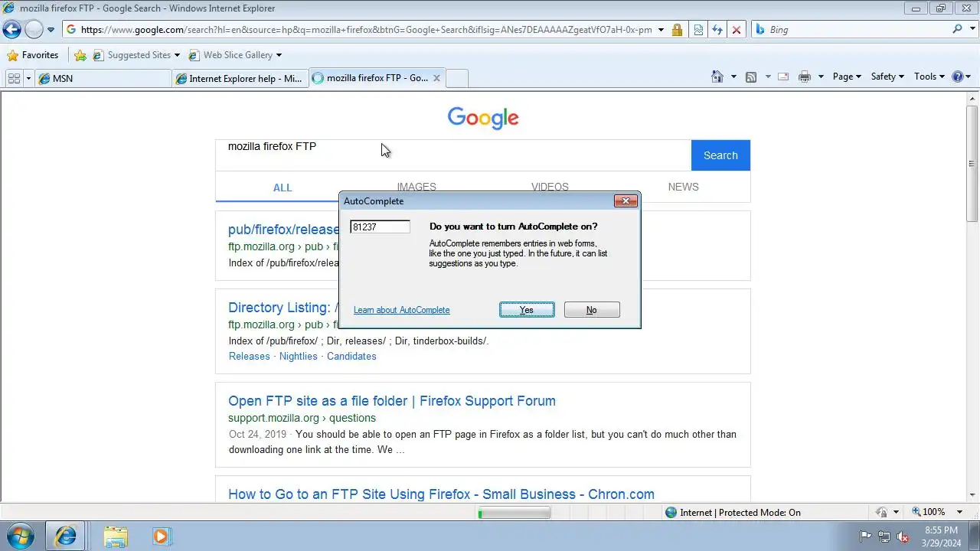Click Yes in AutoComplete dialog
This screenshot has width=980, height=551.
tap(527, 310)
